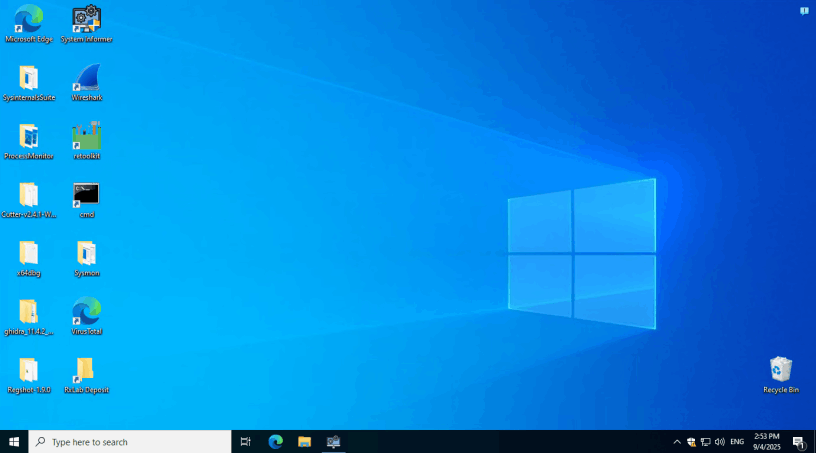This screenshot has height=453, width=816.
Task: Open the Windows Start menu
Action: (14, 442)
